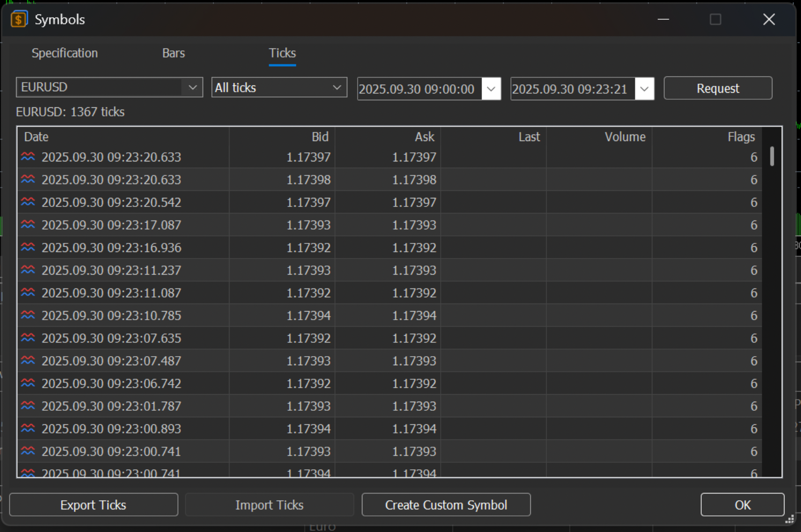Click bid value 1.17398 in the 09:23:20.633 row
The image size is (801, 532).
308,180
